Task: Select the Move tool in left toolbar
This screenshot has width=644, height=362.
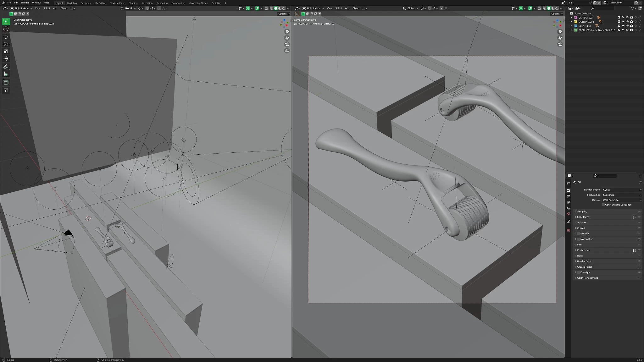Action: pos(6,37)
